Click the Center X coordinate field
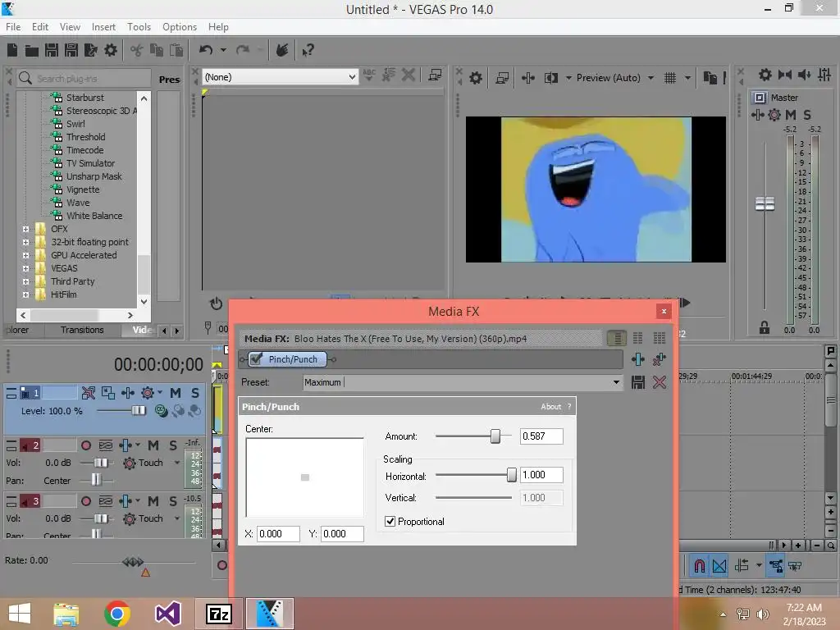 pos(278,533)
